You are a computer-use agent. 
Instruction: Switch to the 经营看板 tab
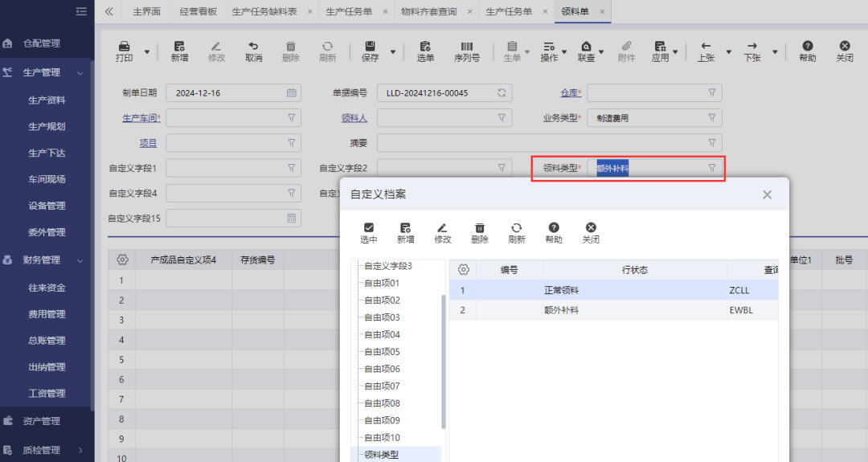(199, 11)
